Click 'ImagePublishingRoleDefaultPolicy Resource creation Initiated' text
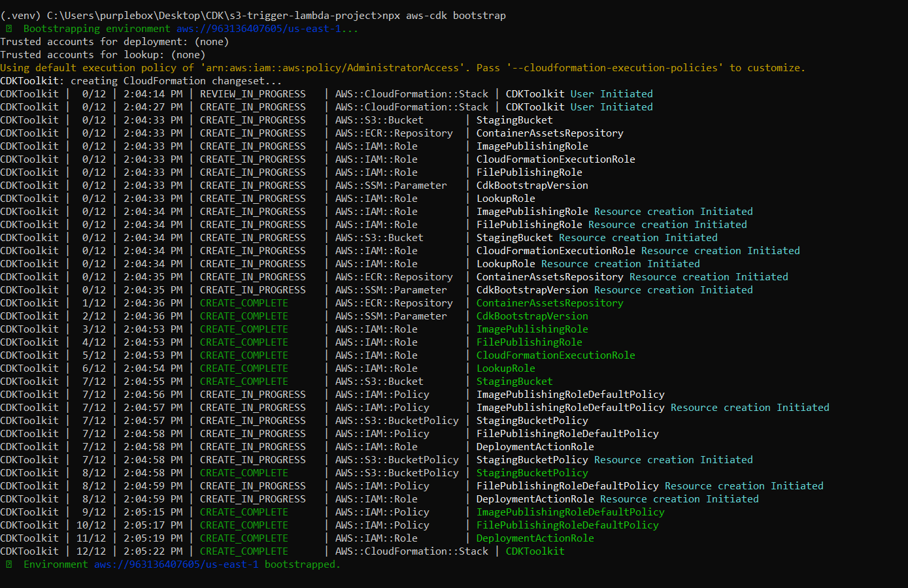Viewport: 908px width, 588px height. [x=653, y=408]
